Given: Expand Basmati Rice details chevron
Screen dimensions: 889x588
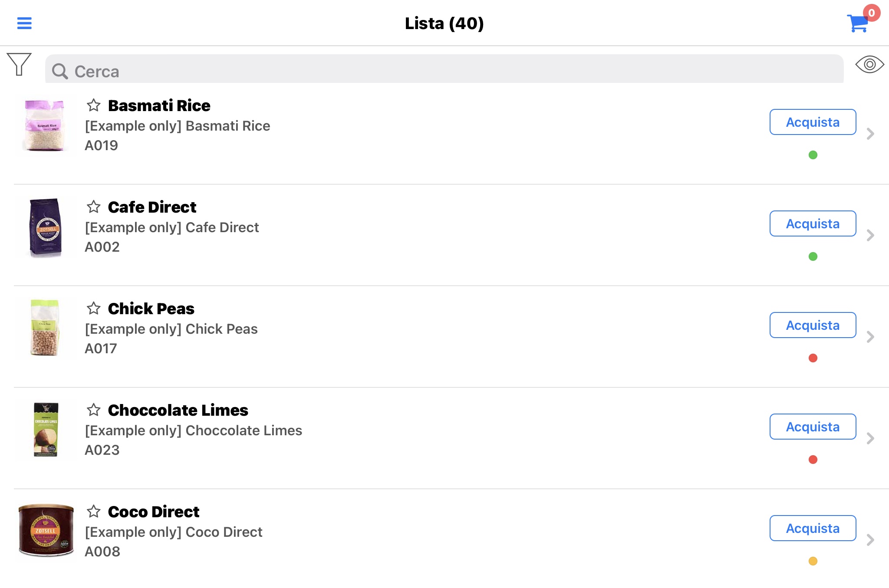Looking at the screenshot, I should [870, 134].
